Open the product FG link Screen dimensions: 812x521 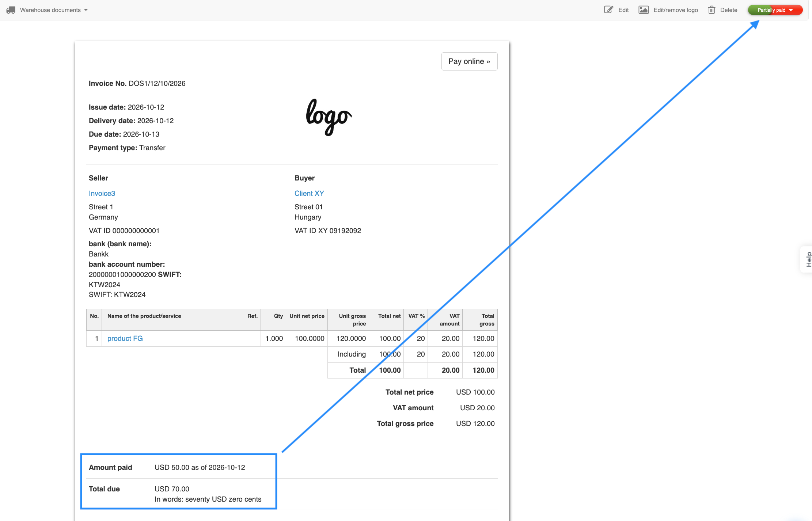click(x=125, y=338)
